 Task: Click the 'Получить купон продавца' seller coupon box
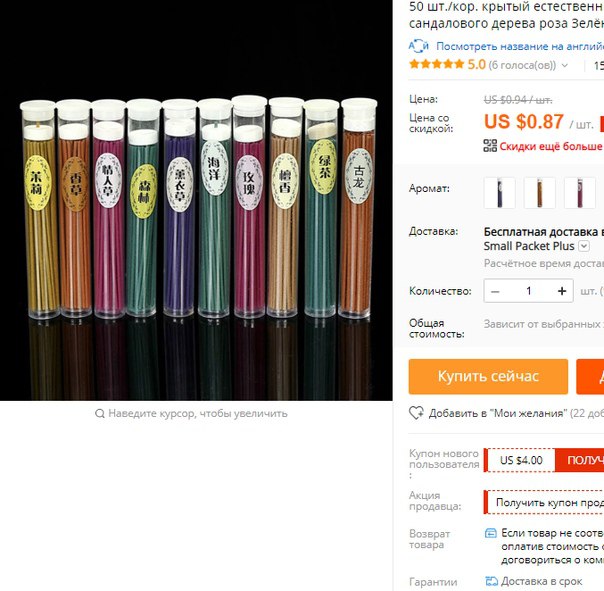click(544, 502)
